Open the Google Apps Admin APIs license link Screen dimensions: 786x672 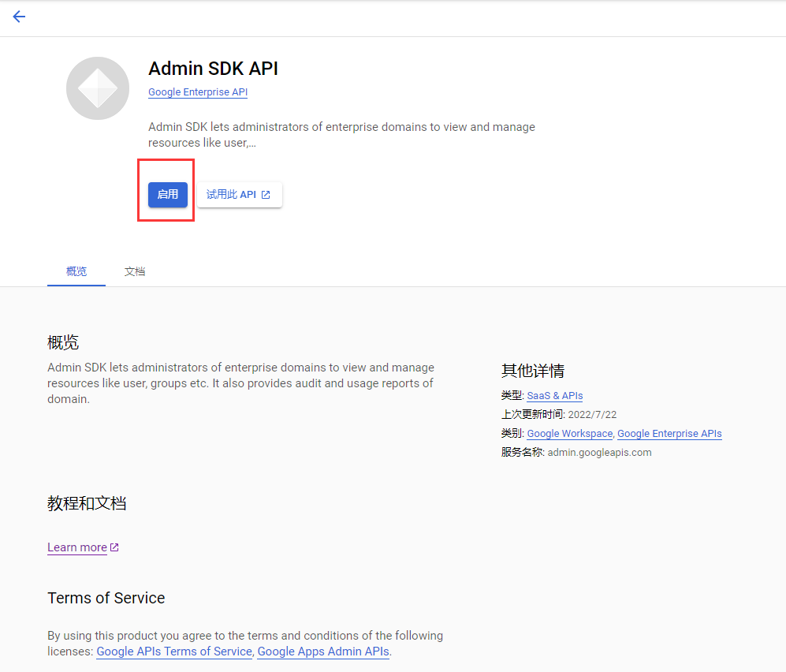pos(322,651)
